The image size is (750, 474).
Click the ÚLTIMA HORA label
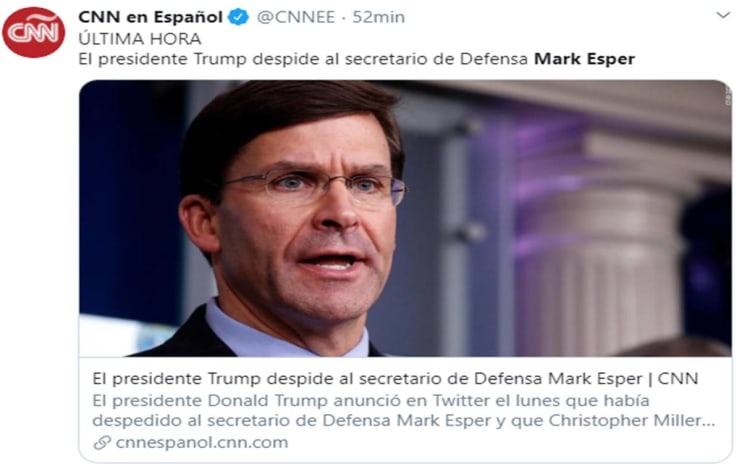click(x=140, y=39)
